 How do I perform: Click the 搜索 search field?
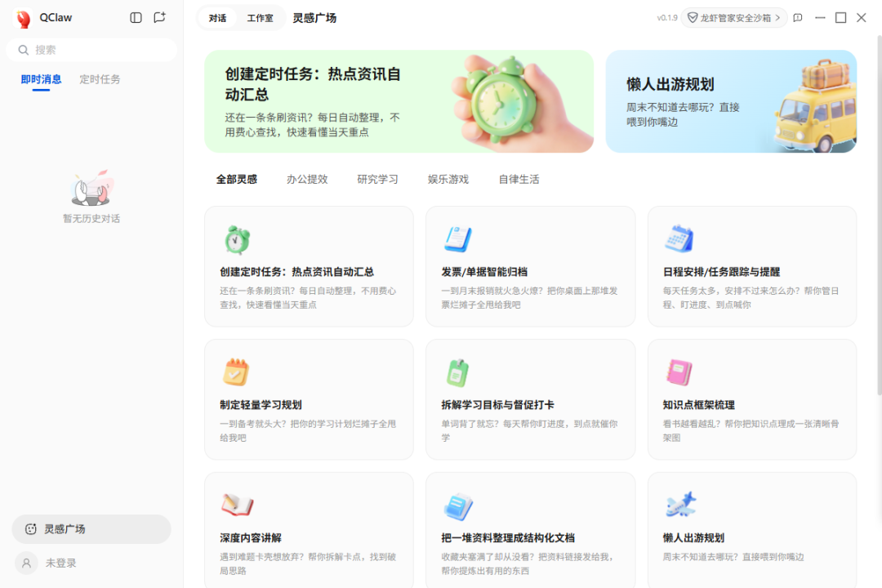coord(91,50)
